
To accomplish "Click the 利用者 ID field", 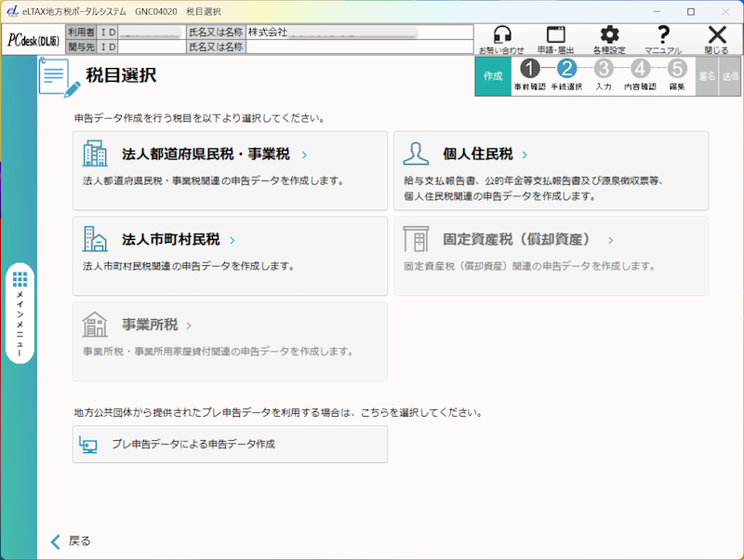I will (152, 33).
